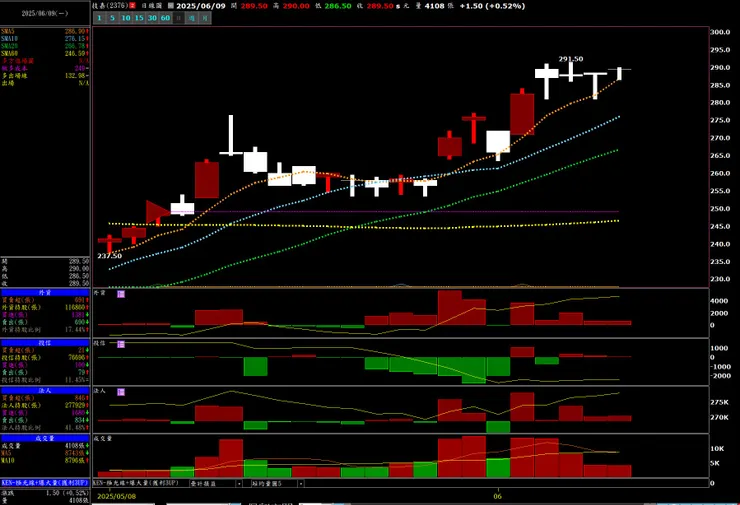
Task: Click the 230.0 price axis label
Action: [x=720, y=279]
